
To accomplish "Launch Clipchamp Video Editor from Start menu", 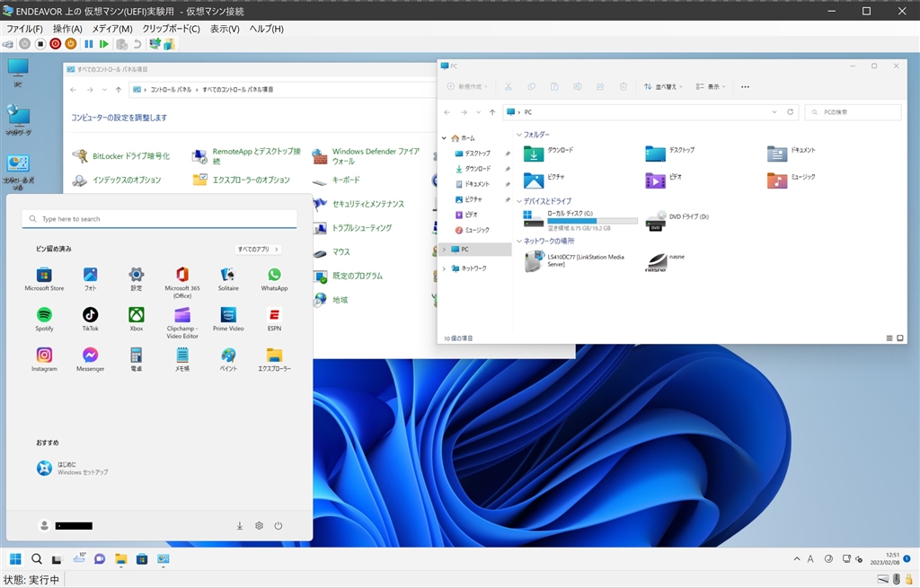I will coord(182,315).
